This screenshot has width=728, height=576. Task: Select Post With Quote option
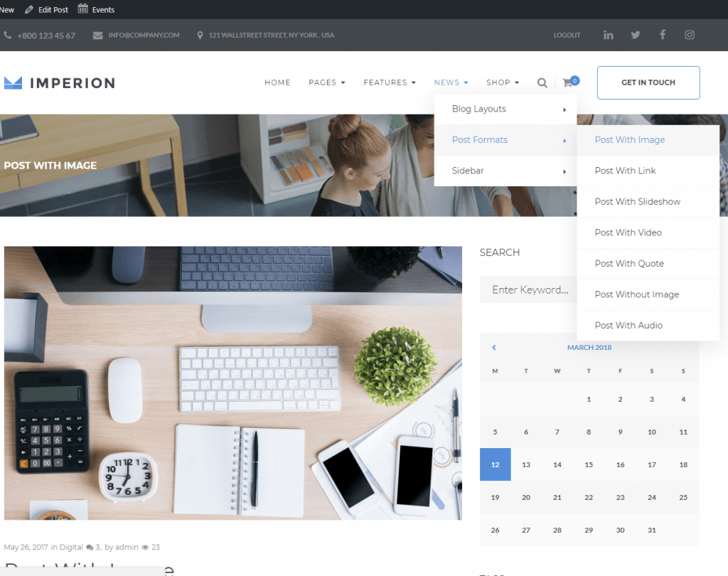[629, 264]
